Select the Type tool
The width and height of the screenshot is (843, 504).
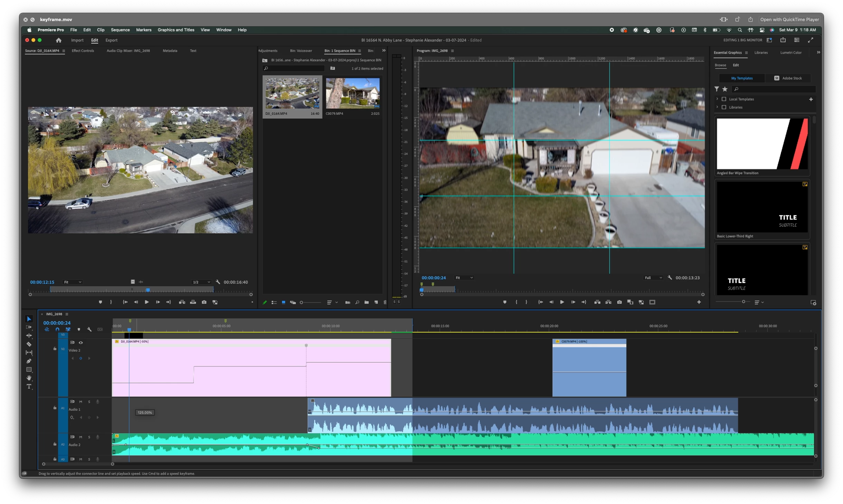29,386
